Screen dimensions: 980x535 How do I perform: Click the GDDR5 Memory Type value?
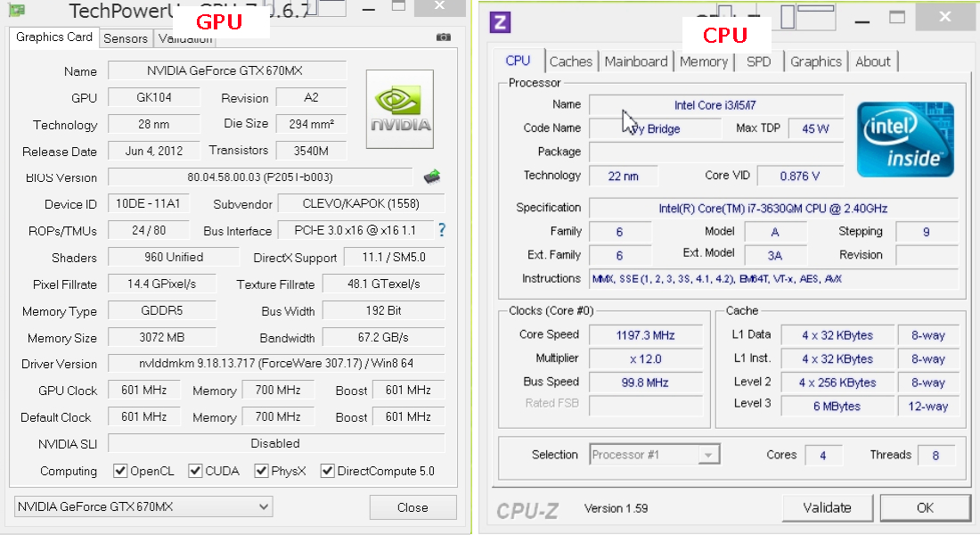162,310
